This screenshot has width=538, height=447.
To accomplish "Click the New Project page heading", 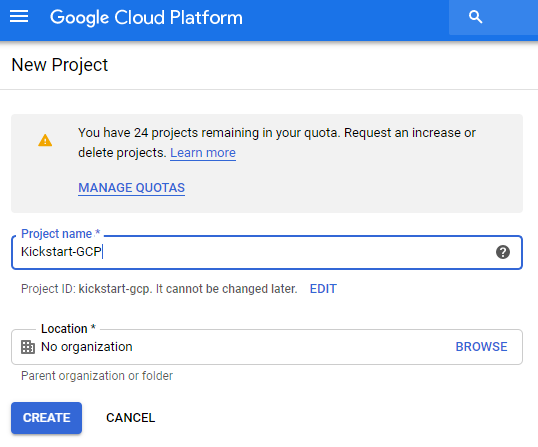I will (60, 65).
